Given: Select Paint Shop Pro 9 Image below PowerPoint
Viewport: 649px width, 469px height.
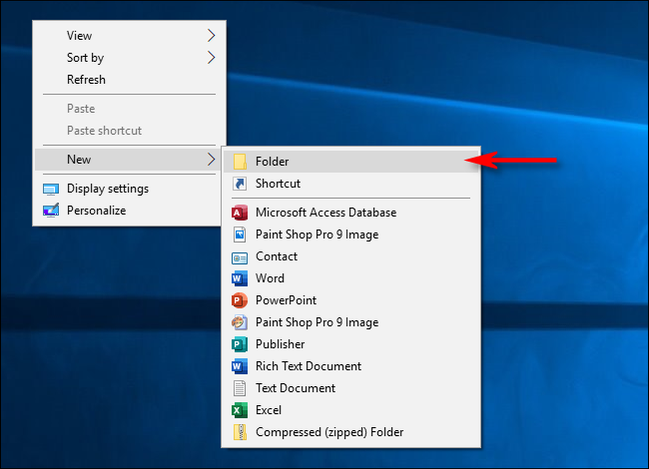Looking at the screenshot, I should 316,322.
